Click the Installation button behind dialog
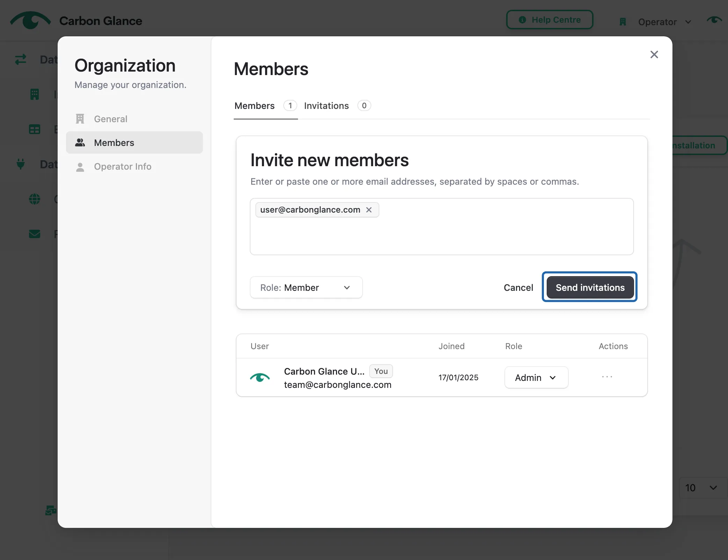728x560 pixels. (x=699, y=145)
